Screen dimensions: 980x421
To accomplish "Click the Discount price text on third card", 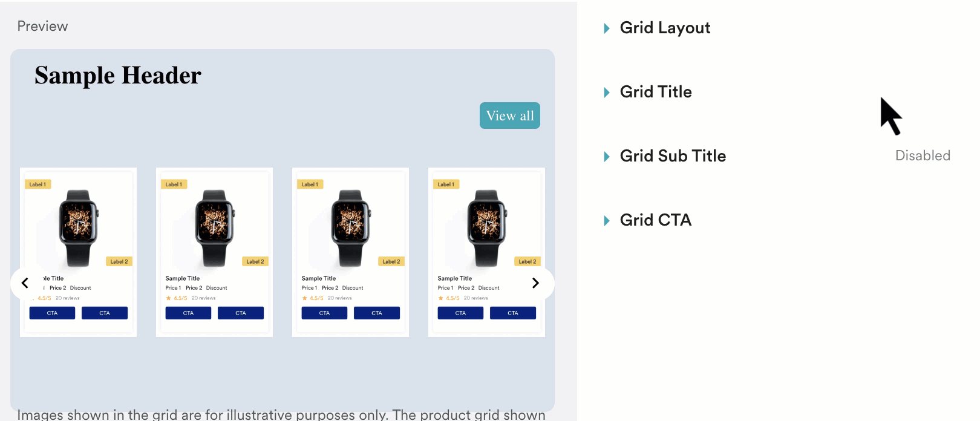I will pyautogui.click(x=353, y=288).
